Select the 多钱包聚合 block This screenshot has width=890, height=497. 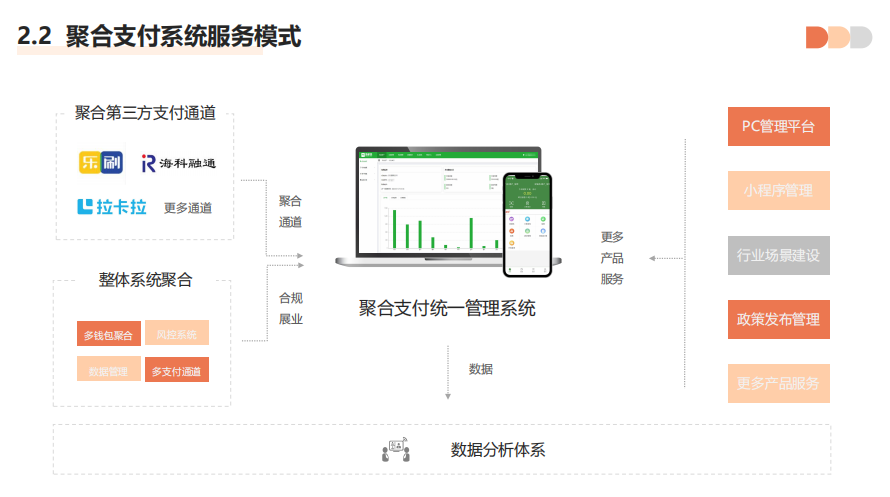click(x=108, y=335)
